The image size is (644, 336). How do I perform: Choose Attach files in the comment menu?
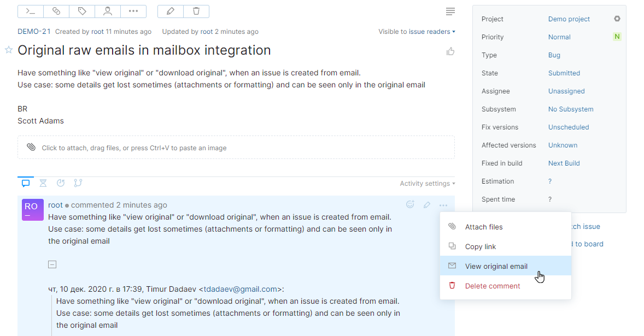point(484,227)
